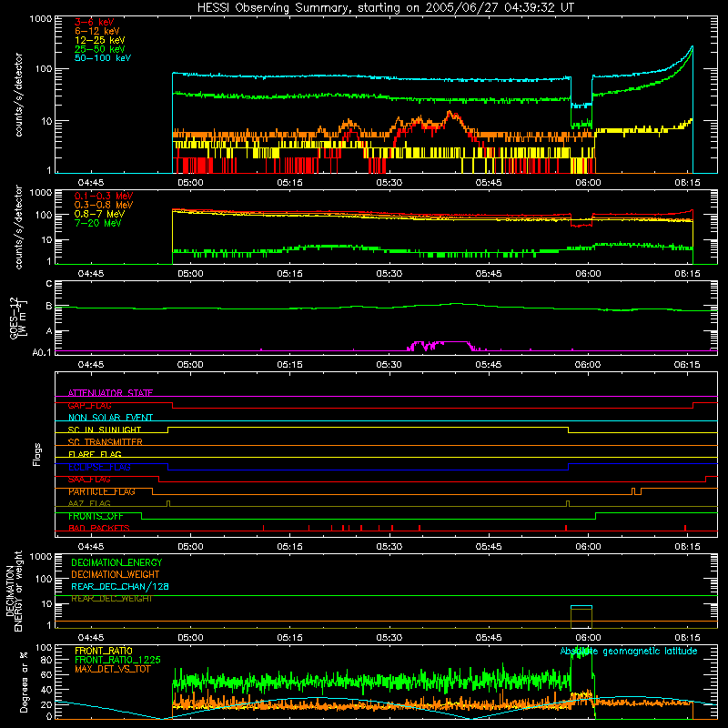Select the FRONTS_OFF flag label

pyautogui.click(x=96, y=516)
